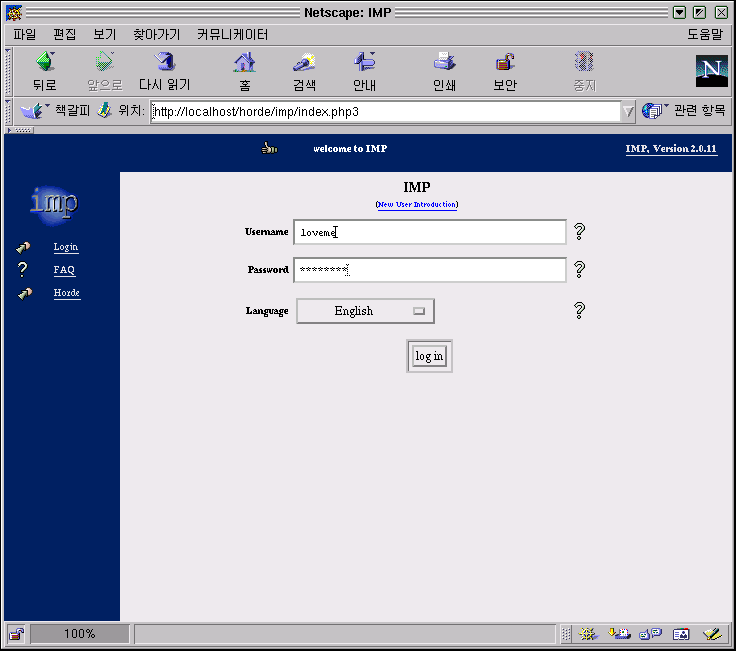Follow the Login sidebar link
Image resolution: width=736 pixels, height=651 pixels.
point(66,247)
